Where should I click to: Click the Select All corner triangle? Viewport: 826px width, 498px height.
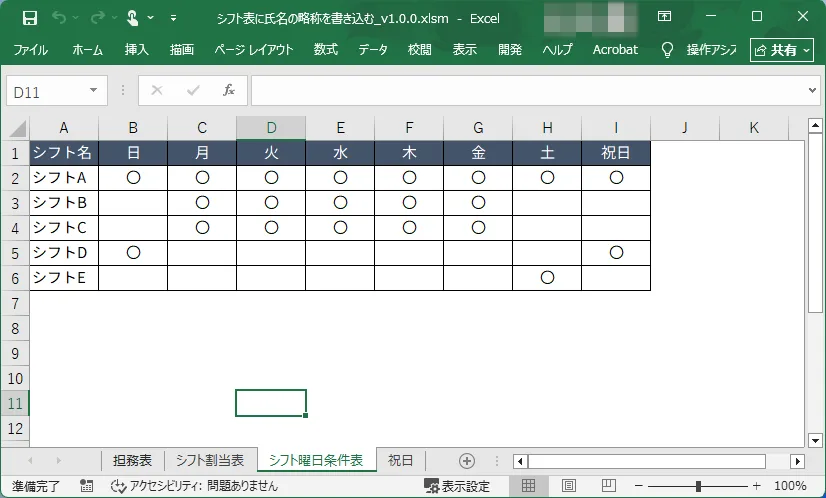[17, 128]
